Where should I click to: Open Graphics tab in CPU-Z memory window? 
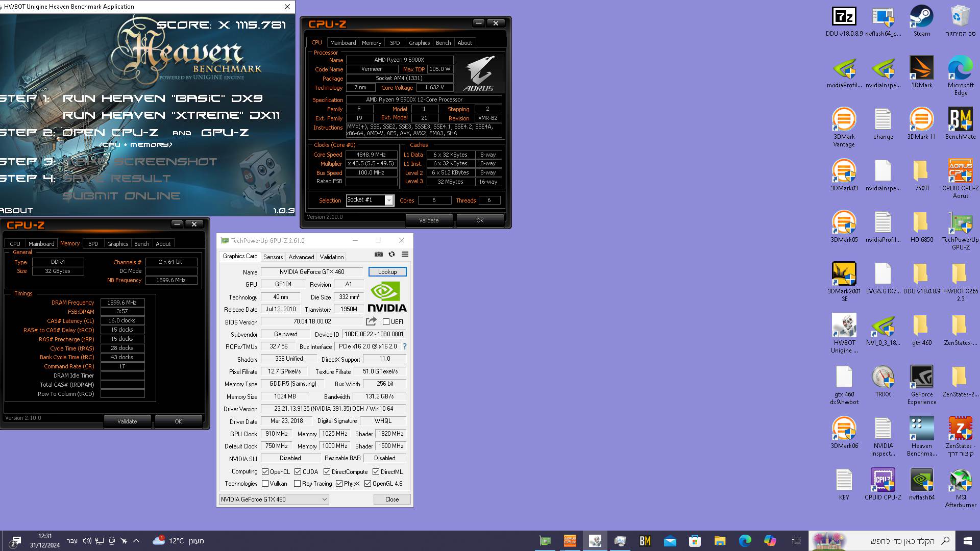pyautogui.click(x=117, y=244)
